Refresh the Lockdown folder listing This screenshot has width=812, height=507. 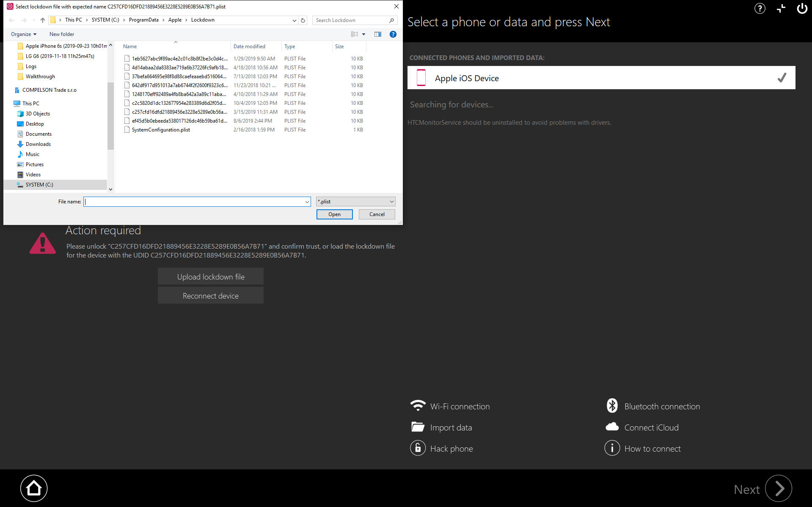303,20
